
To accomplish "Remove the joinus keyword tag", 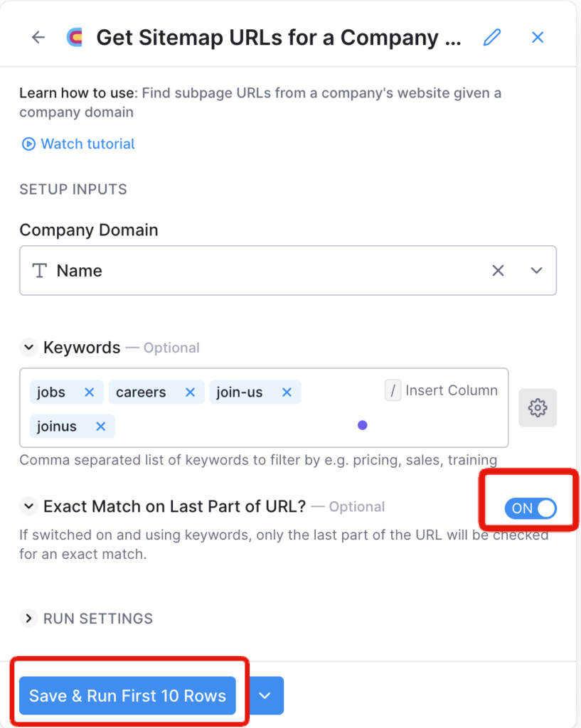I will [x=100, y=427].
